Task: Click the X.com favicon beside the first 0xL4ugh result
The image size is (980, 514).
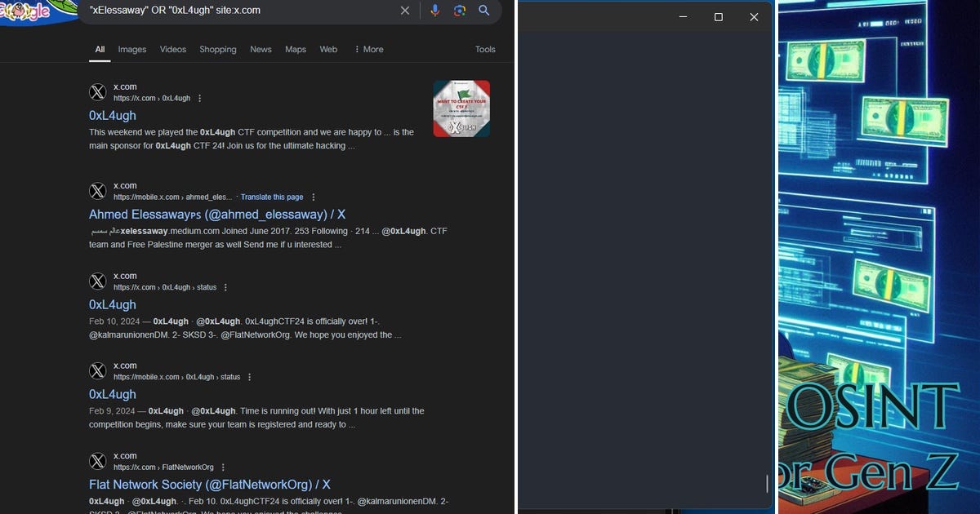Action: 98,92
